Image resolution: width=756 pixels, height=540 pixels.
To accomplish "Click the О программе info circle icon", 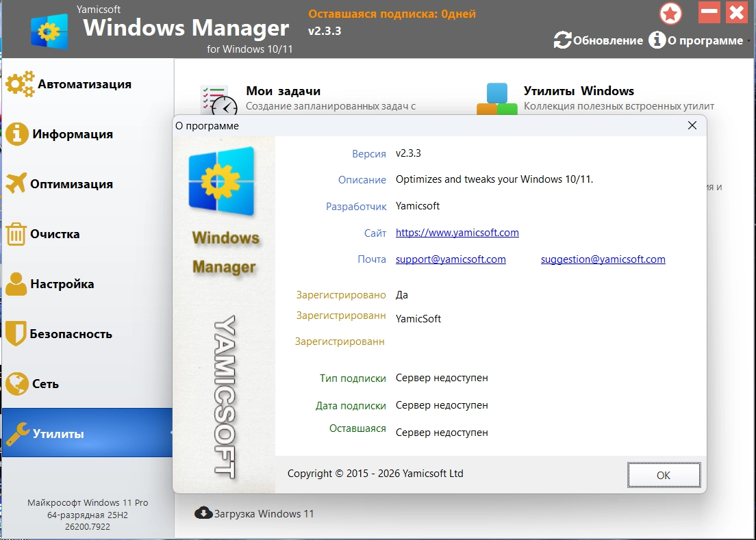I will 657,40.
